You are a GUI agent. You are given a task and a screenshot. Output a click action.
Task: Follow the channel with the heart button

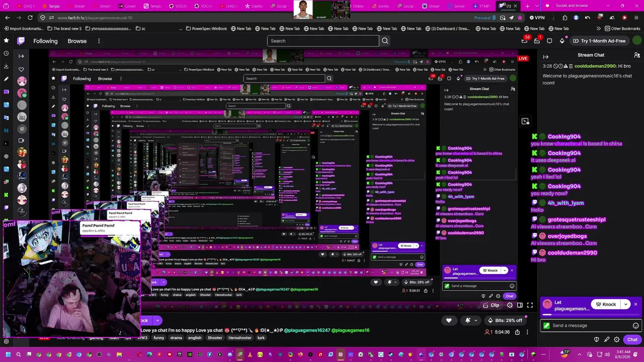pyautogui.click(x=449, y=320)
